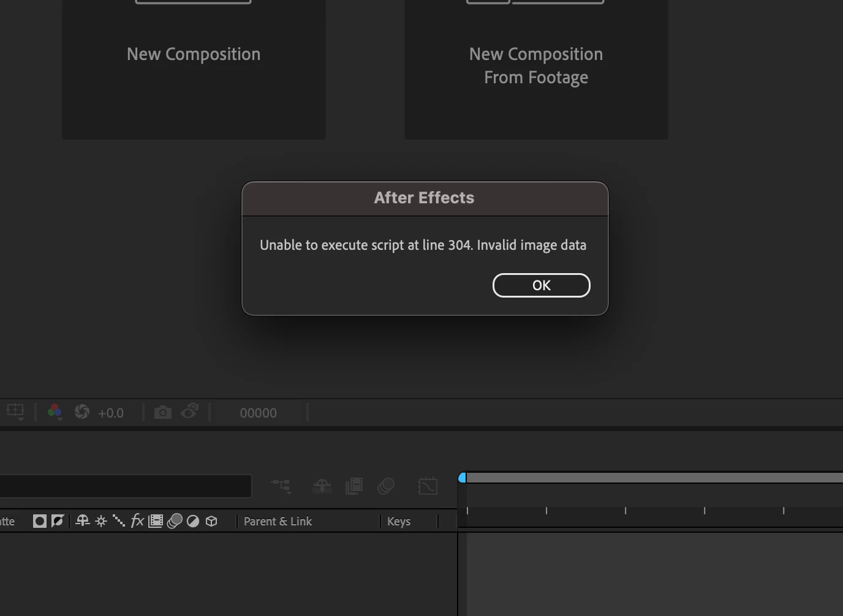Click the Show Snapshot eye-camera icon
The image size is (843, 616).
(x=190, y=411)
